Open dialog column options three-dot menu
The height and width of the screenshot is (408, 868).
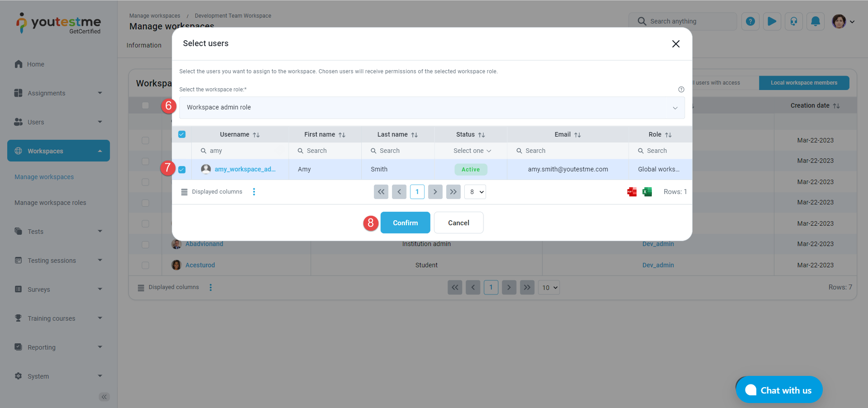click(254, 192)
